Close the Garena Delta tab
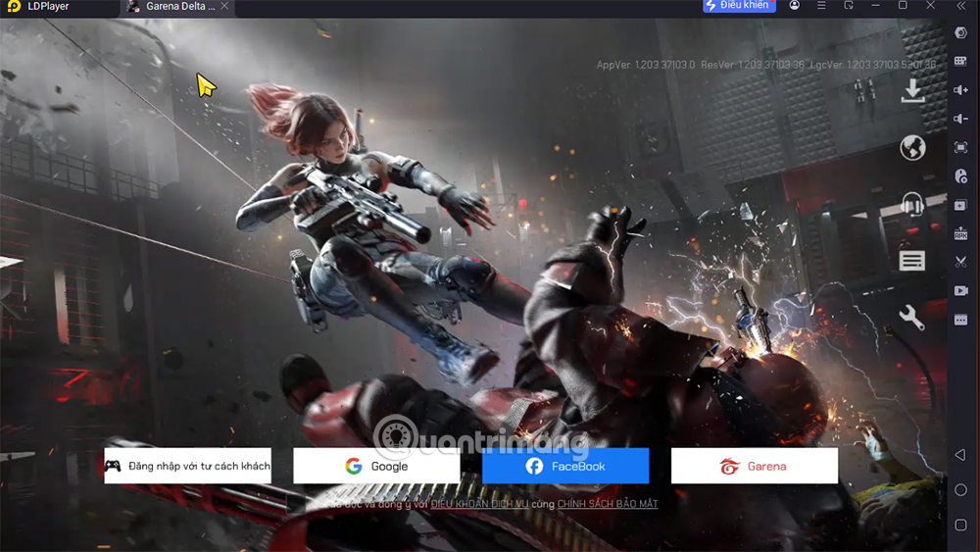980x552 pixels. pyautogui.click(x=224, y=6)
